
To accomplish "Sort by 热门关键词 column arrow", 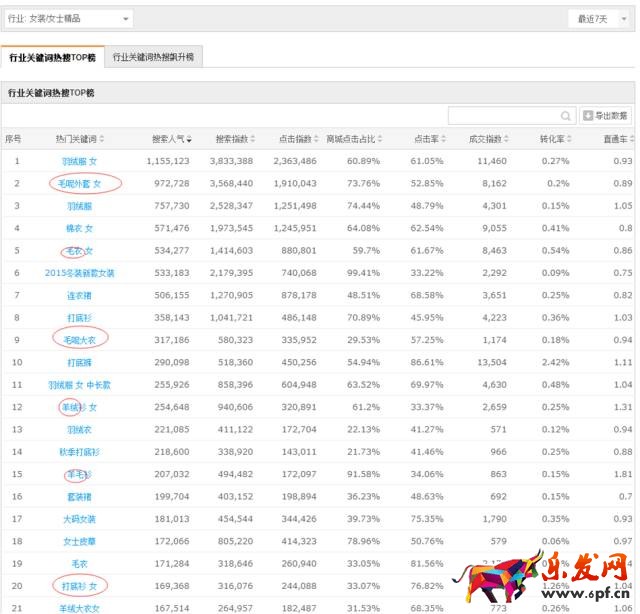I will point(103,139).
